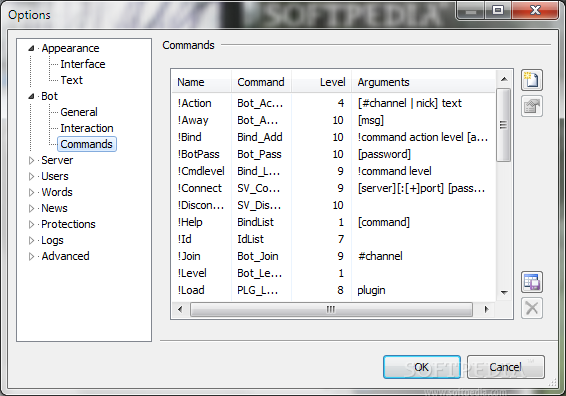Select the !Join command row
The height and width of the screenshot is (396, 566).
click(334, 256)
